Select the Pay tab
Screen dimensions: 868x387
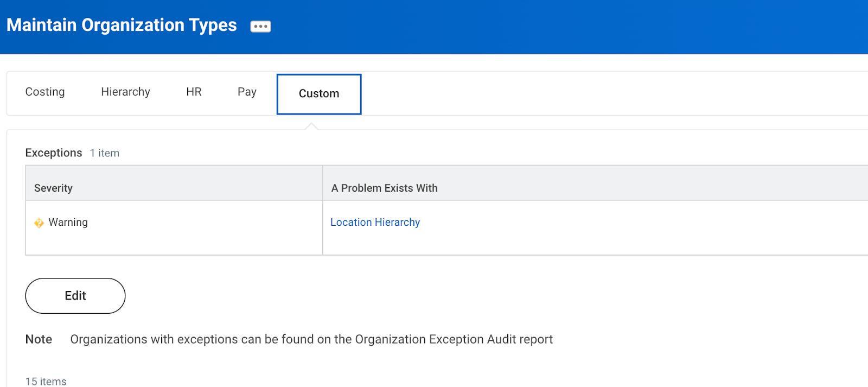tap(247, 92)
